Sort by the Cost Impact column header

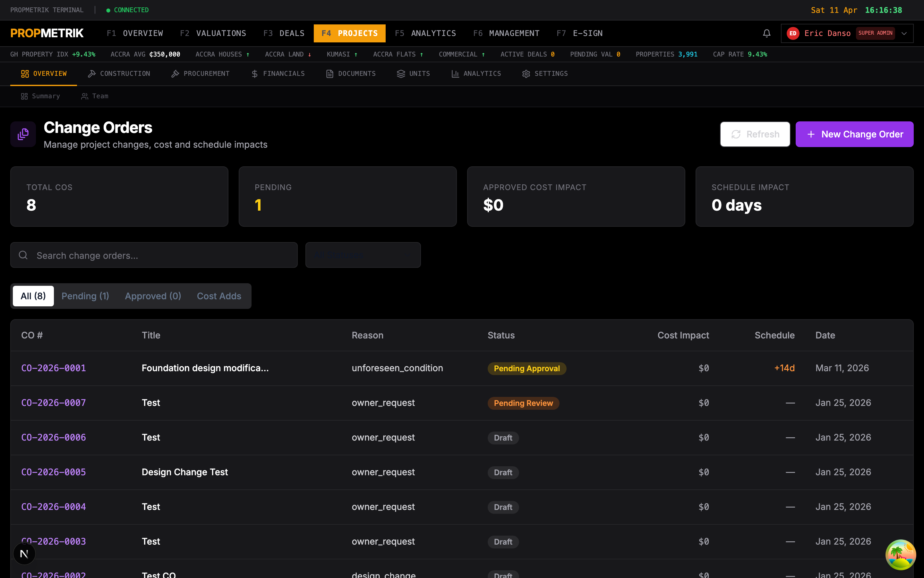pyautogui.click(x=683, y=335)
